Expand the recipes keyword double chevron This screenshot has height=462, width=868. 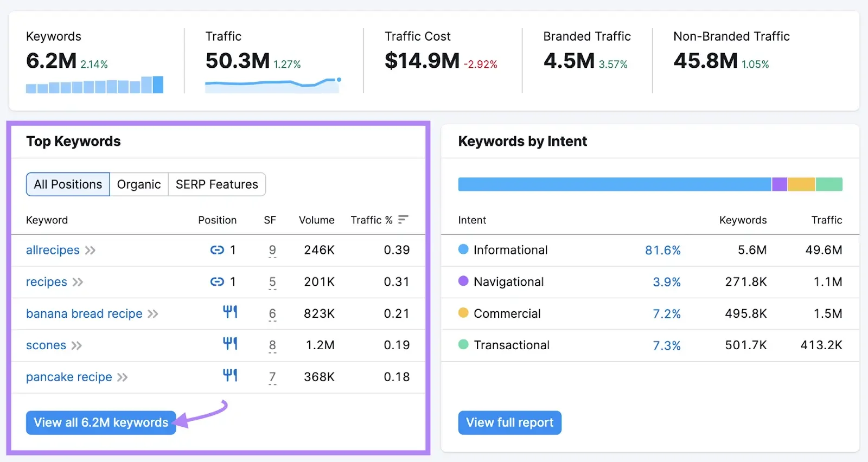click(x=78, y=282)
